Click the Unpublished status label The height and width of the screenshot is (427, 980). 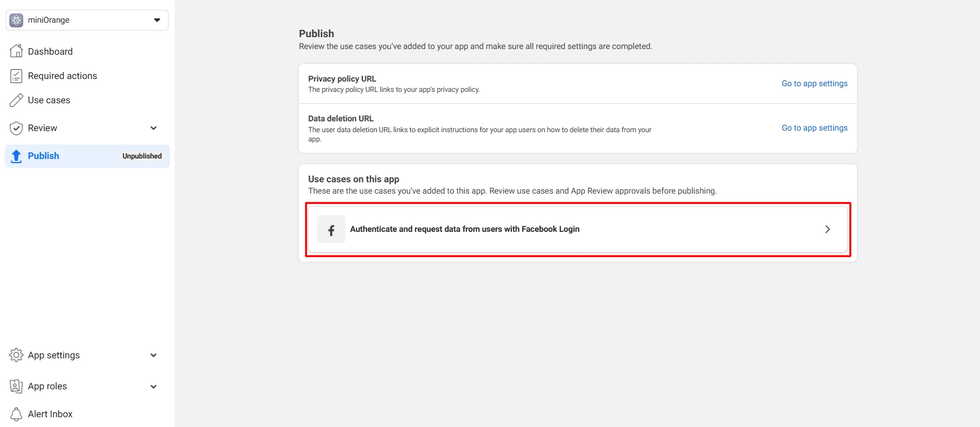coord(142,156)
